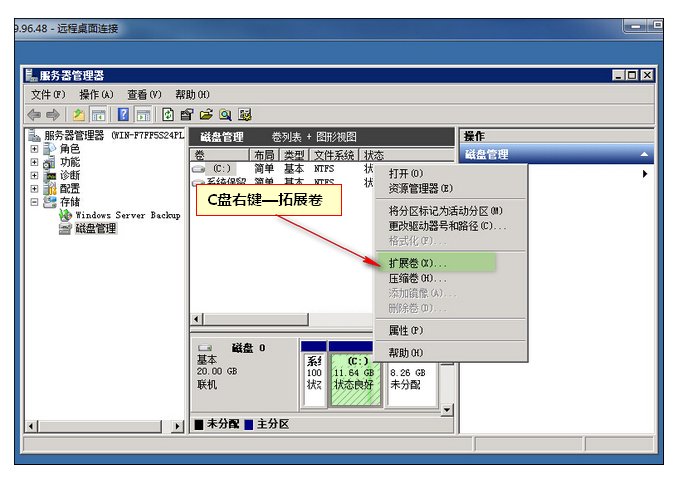The image size is (679, 477).
Task: Select 磁盘管理 in the tree
Action: point(95,228)
